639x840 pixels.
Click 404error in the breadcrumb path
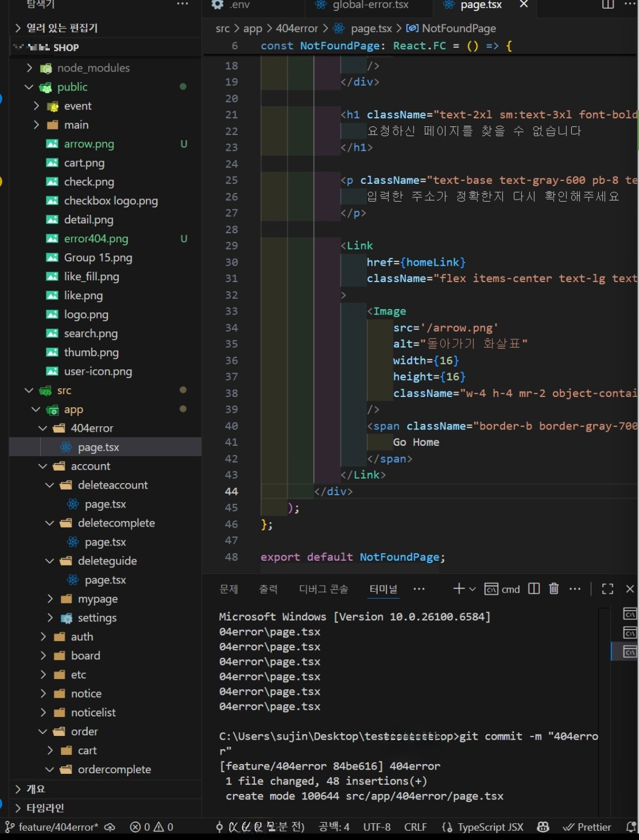pos(296,28)
